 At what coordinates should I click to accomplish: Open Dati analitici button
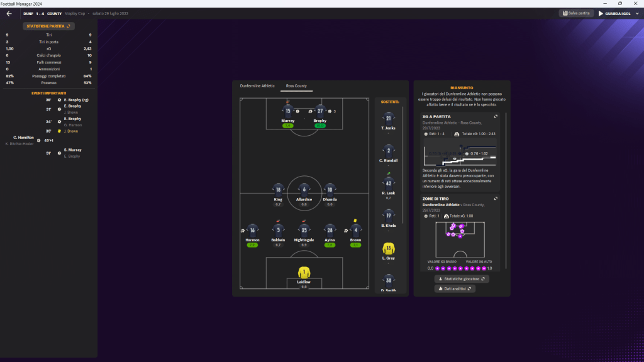(455, 288)
